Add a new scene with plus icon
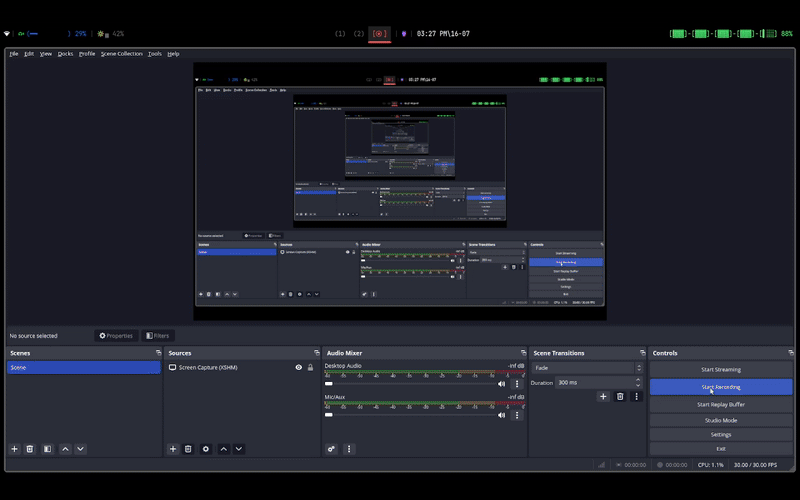The height and width of the screenshot is (500, 800). coord(14,449)
